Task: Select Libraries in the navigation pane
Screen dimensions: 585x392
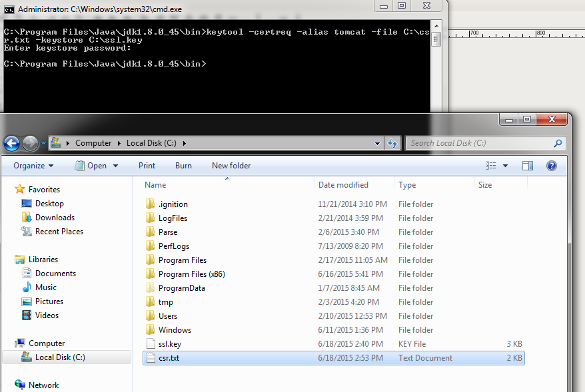Action: coord(43,260)
